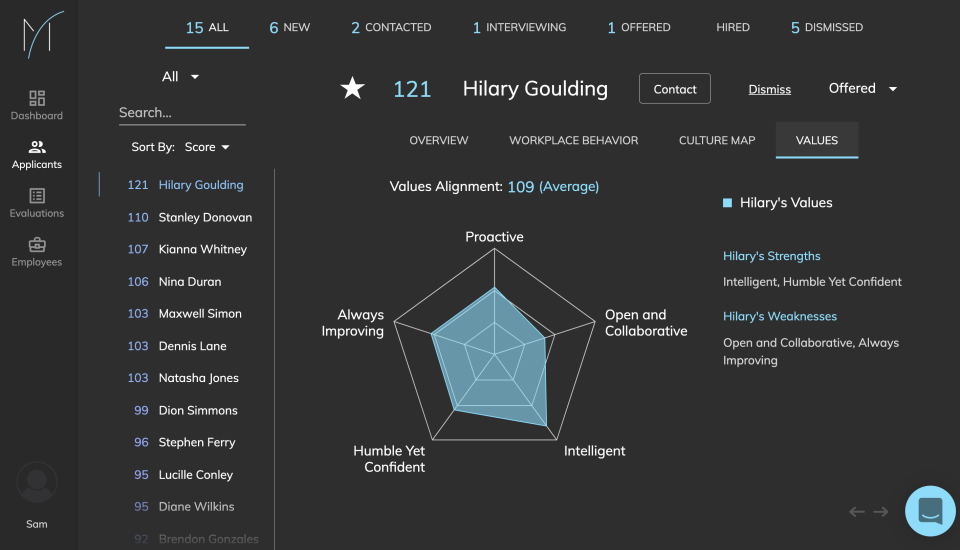Click the 109 (Average) alignment score
The height and width of the screenshot is (550, 960).
click(x=553, y=187)
